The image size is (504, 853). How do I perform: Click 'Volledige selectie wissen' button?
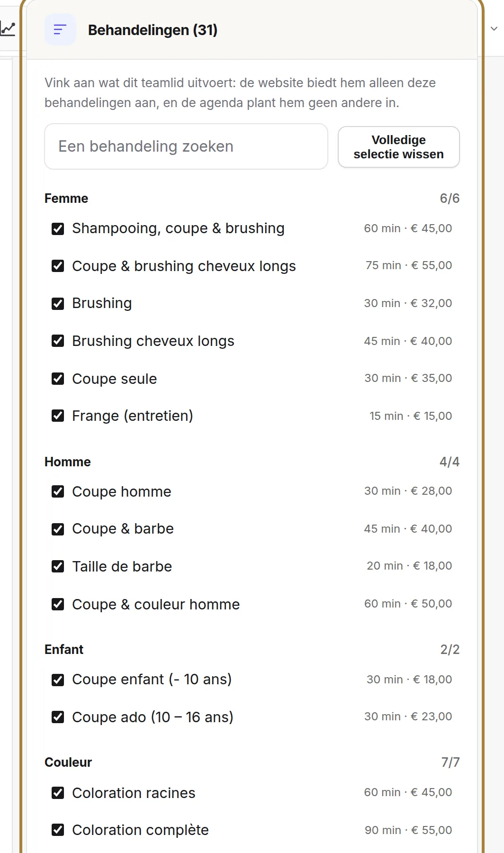398,147
